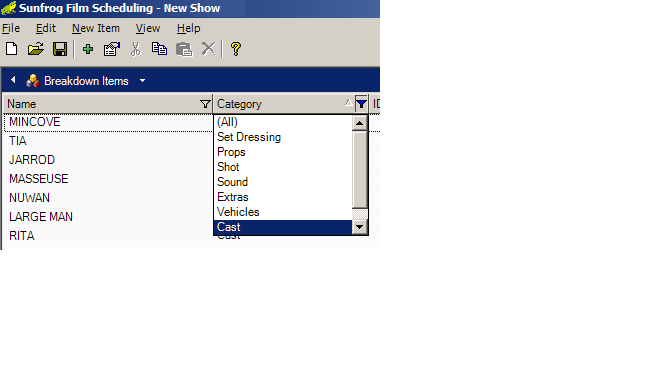Screen dimensions: 664x383
Task: Save the show with the floppy icon
Action: click(60, 49)
